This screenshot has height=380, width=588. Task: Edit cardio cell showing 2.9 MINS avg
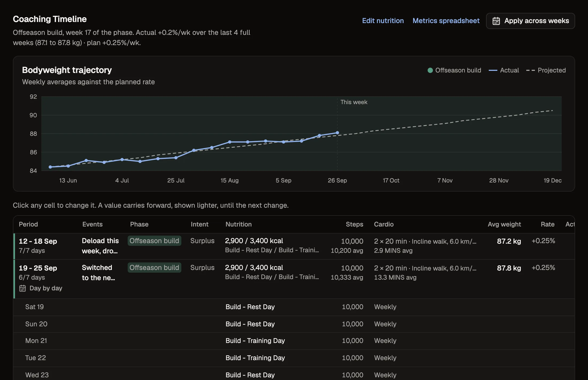pos(425,246)
